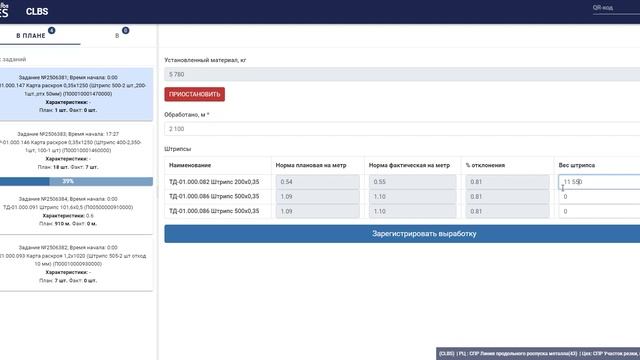This screenshot has width=640, height=360.
Task: Select task card Задание №2506381
Action: tap(76, 94)
